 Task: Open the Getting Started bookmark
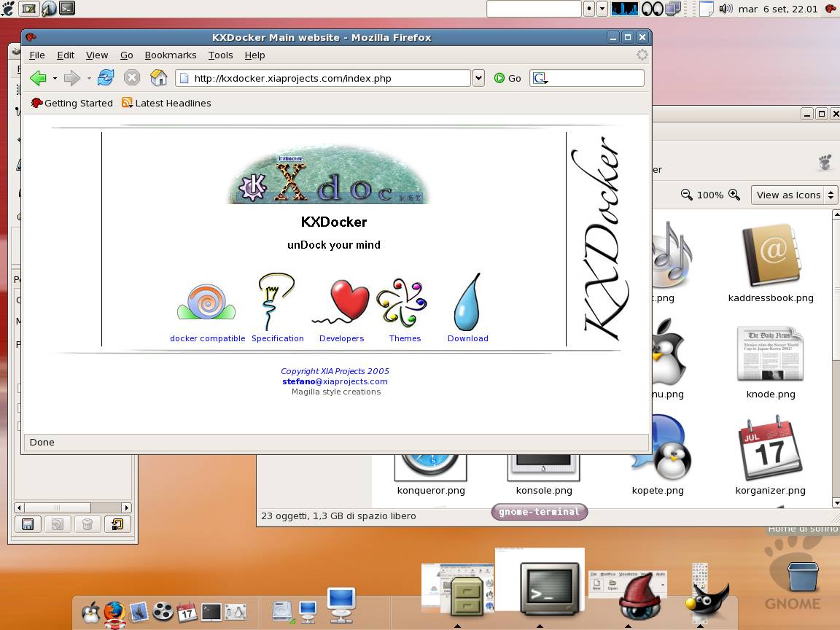(71, 103)
